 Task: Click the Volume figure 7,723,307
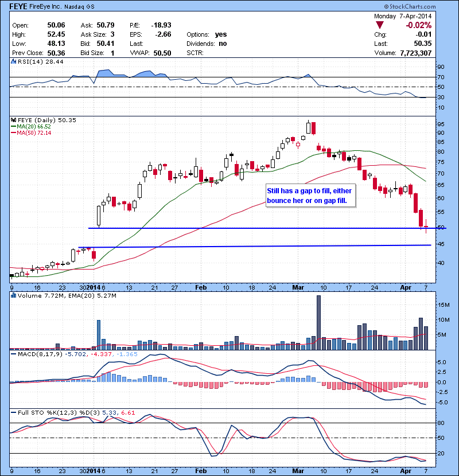[x=416, y=53]
